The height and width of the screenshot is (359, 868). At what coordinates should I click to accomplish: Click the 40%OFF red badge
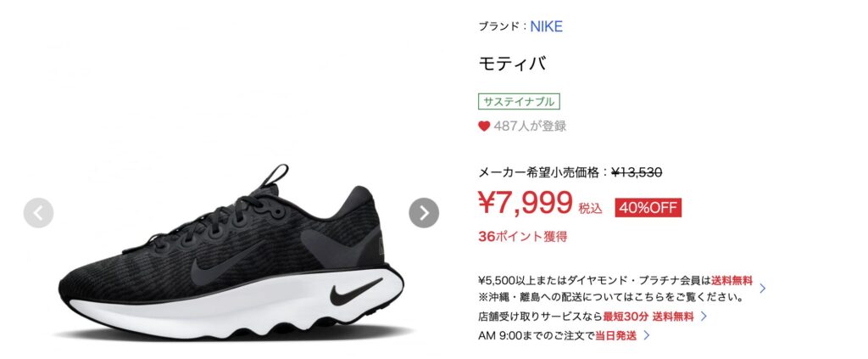coord(648,208)
